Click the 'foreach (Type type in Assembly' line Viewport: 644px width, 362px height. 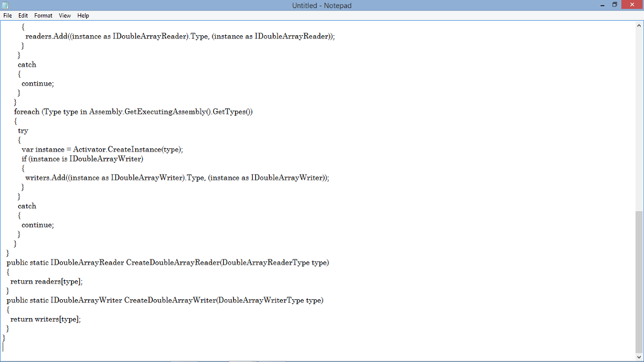[133, 112]
